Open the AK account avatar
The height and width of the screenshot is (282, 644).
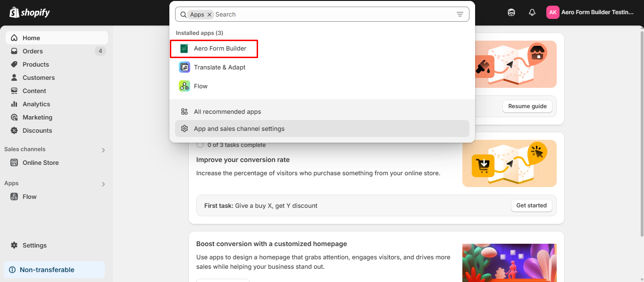[x=553, y=12]
